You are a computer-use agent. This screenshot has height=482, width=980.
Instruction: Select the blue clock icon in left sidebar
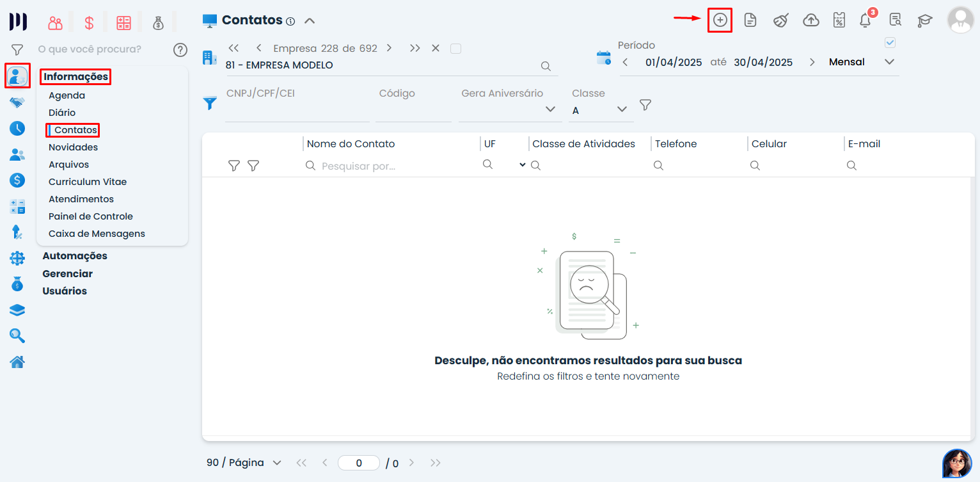(x=17, y=128)
